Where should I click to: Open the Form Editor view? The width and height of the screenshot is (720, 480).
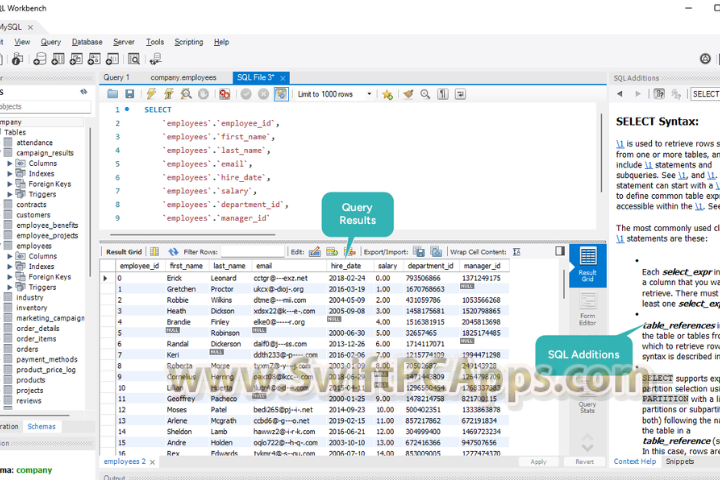click(x=588, y=309)
